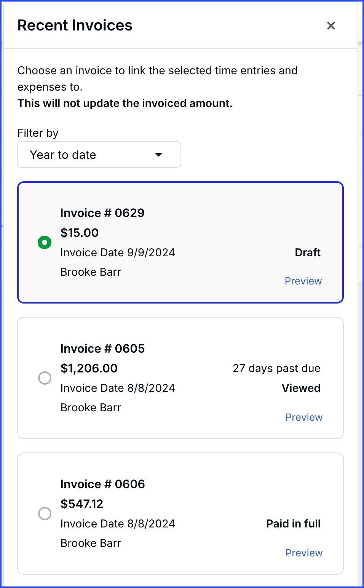Close the Recent Invoices dialog
364x588 pixels.
pyautogui.click(x=331, y=26)
